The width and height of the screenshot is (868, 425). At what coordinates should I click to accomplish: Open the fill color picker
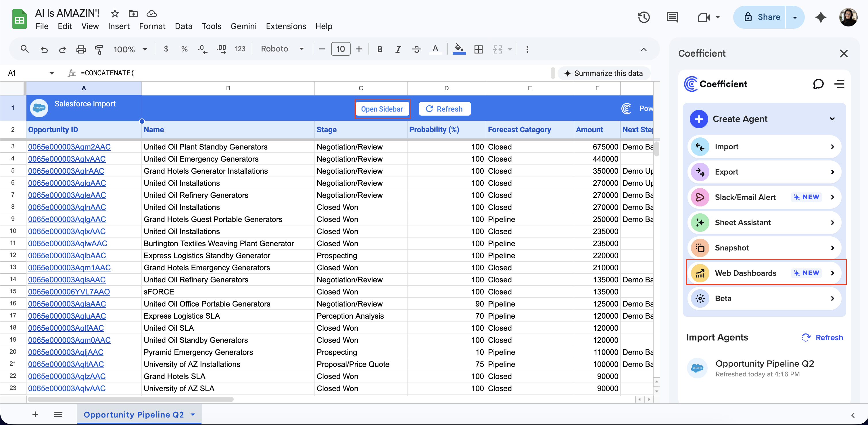(459, 49)
